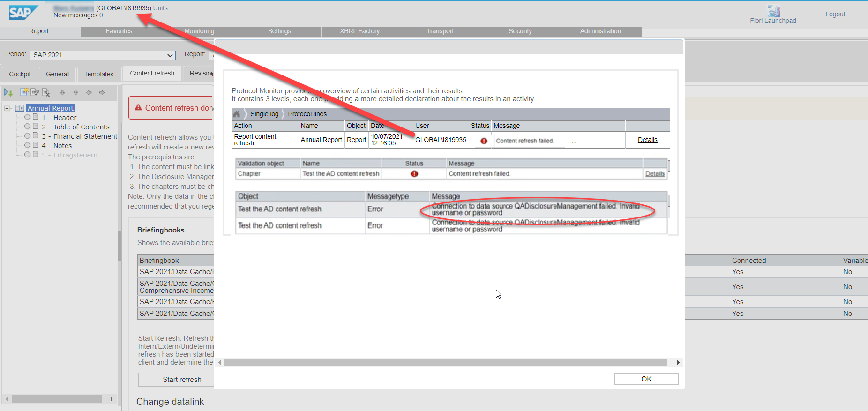Click the Logout link
Screen dimensions: 868x411
pos(835,14)
